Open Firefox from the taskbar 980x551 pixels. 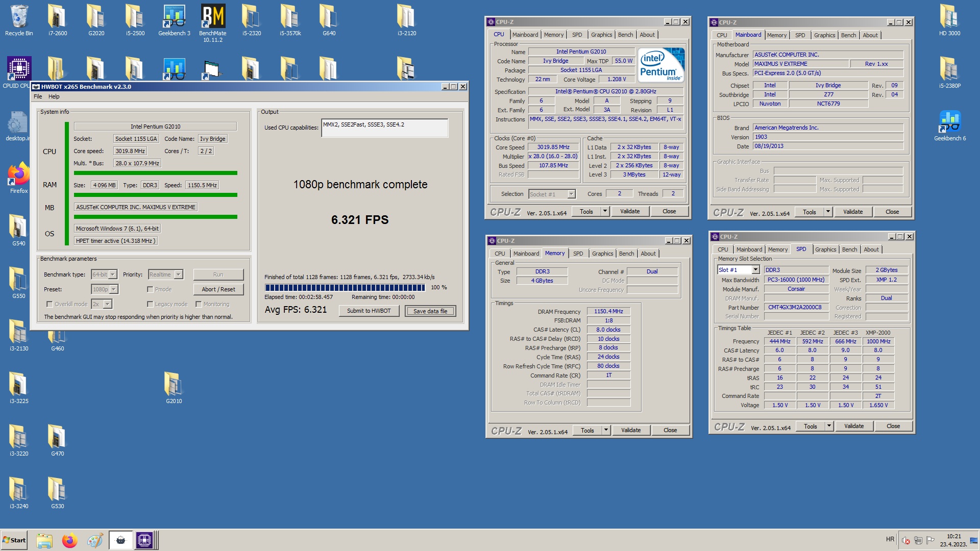[70, 540]
